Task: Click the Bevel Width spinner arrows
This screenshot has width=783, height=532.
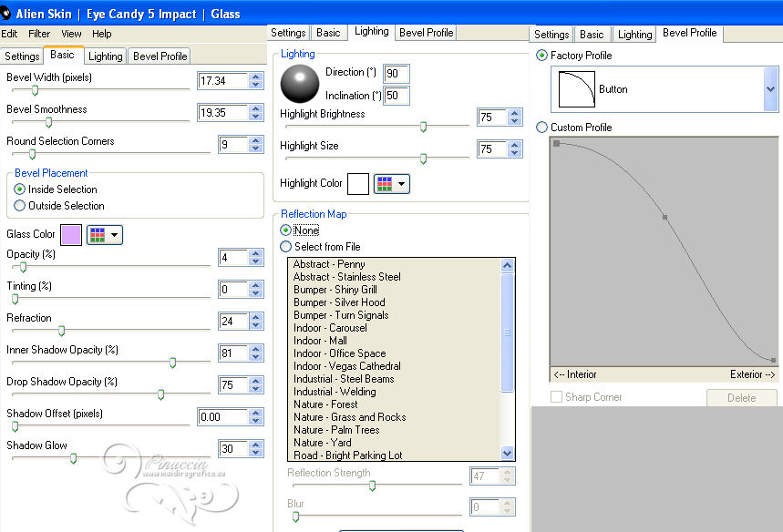Action: coord(255,81)
